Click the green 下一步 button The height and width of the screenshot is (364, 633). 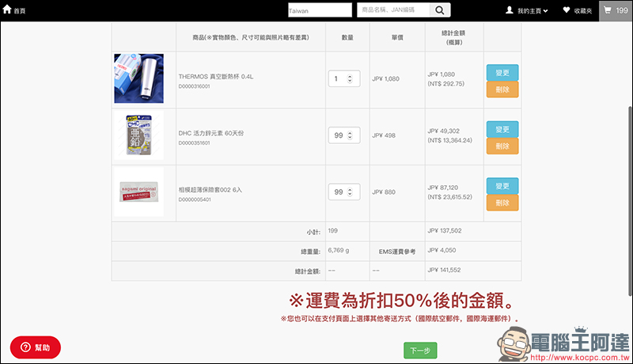(x=420, y=351)
